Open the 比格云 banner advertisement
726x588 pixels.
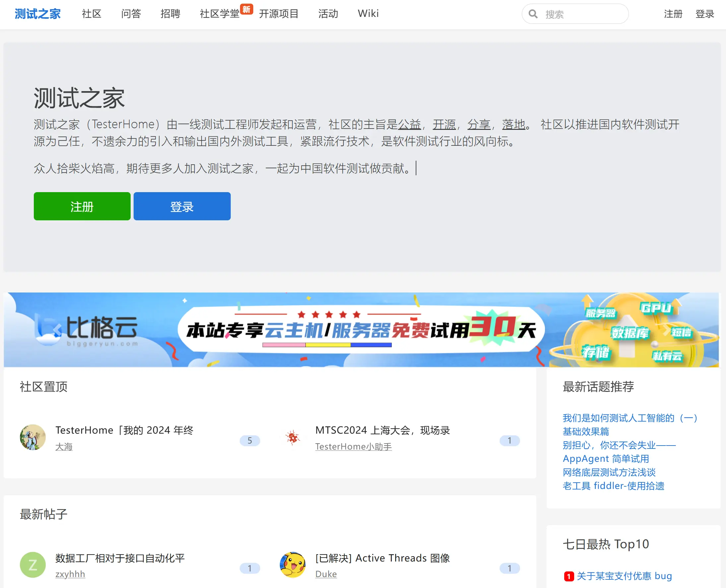point(363,329)
